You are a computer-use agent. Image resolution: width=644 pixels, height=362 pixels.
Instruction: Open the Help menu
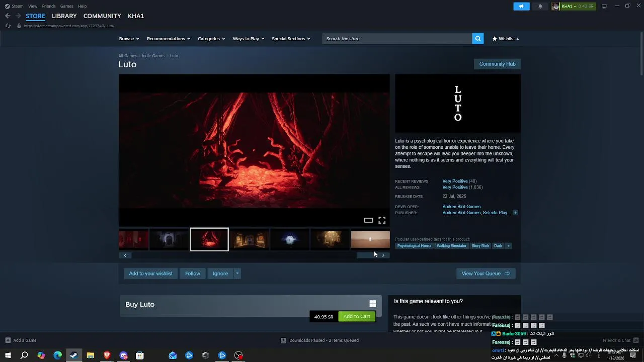(x=82, y=6)
